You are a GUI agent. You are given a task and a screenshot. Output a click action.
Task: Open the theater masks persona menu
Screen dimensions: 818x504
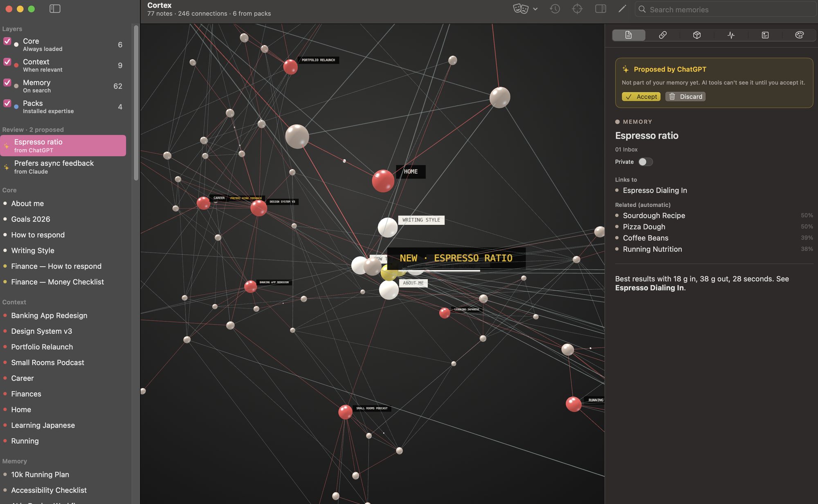[525, 9]
